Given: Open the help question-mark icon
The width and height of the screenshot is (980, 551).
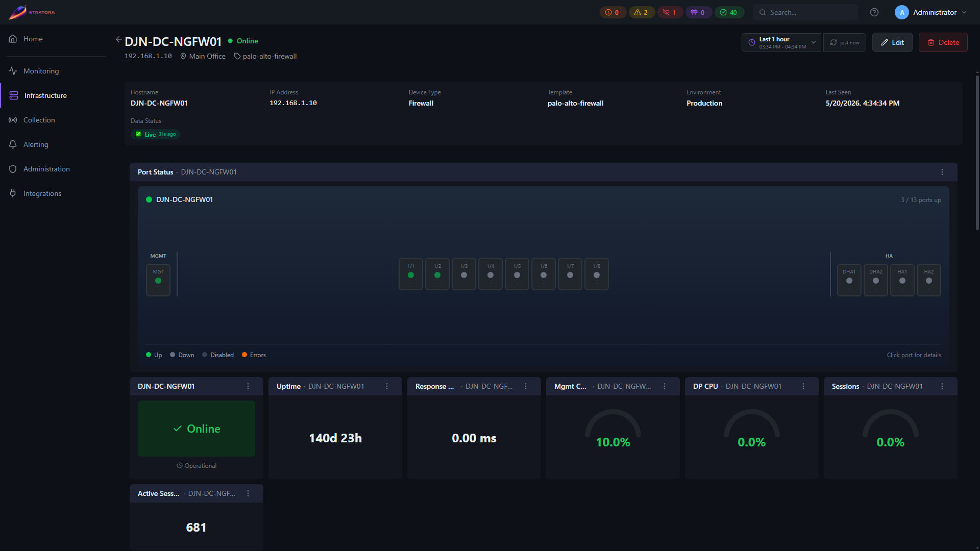Looking at the screenshot, I should (x=874, y=12).
